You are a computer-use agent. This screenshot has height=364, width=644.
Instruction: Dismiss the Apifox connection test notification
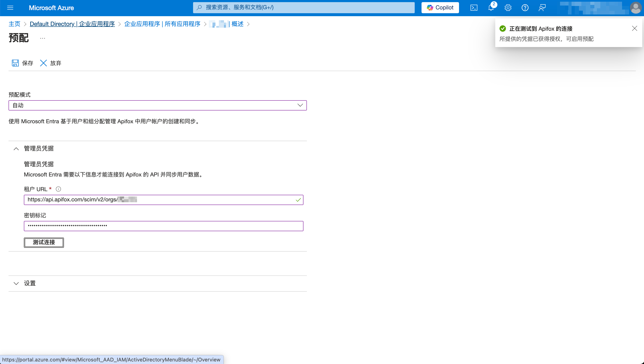[634, 28]
